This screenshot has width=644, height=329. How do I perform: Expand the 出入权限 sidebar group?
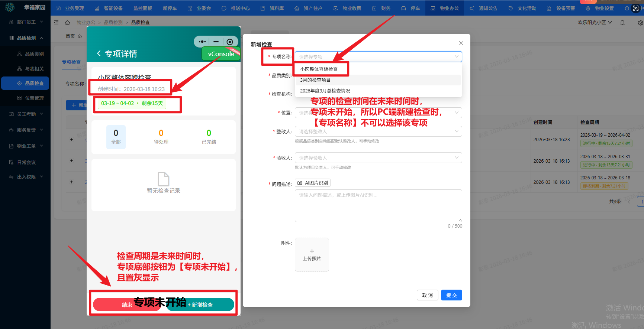point(25,177)
